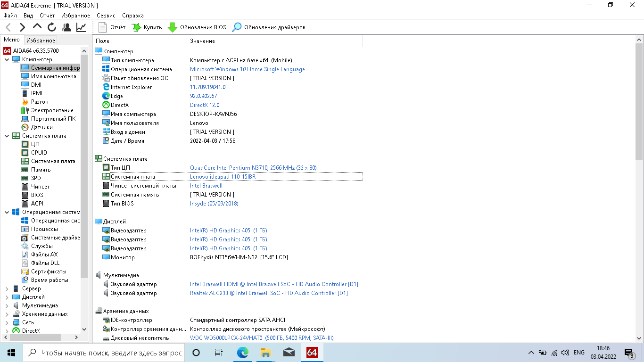Click the Forward navigation arrow
Screen dimensions: 644x362
coord(22,27)
